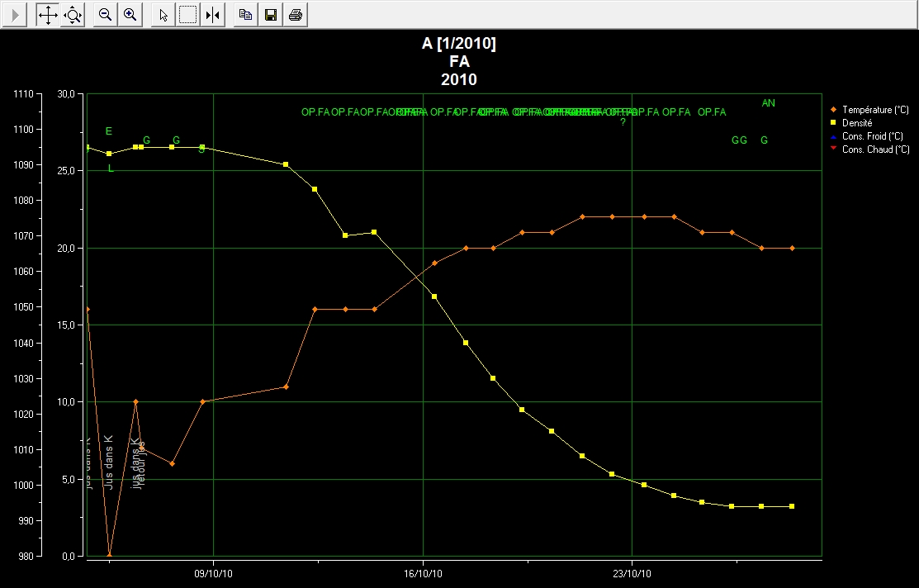Choose the dotted rectangle selection tool
The height and width of the screenshot is (588, 919).
point(188,14)
